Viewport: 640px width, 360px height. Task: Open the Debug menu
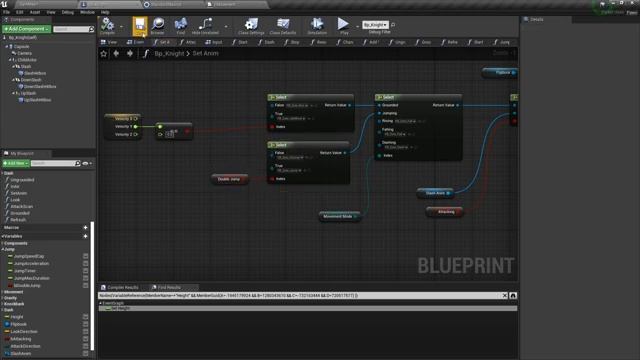67,12
